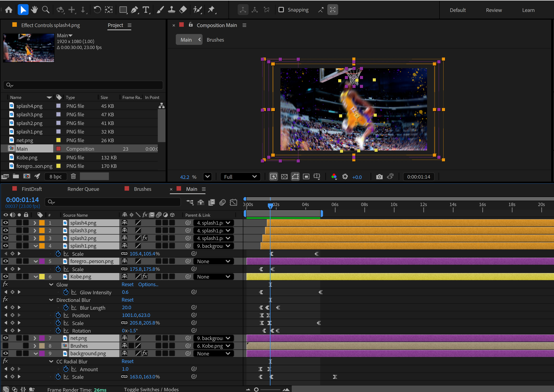Screen dimensions: 554x392
Task: Switch to the Render Queue tab
Action: tap(83, 189)
